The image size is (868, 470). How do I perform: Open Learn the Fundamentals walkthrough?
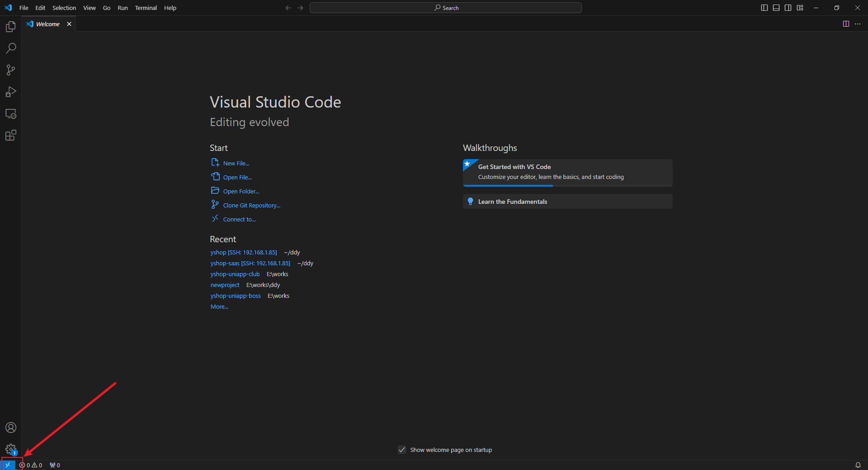tap(568, 202)
